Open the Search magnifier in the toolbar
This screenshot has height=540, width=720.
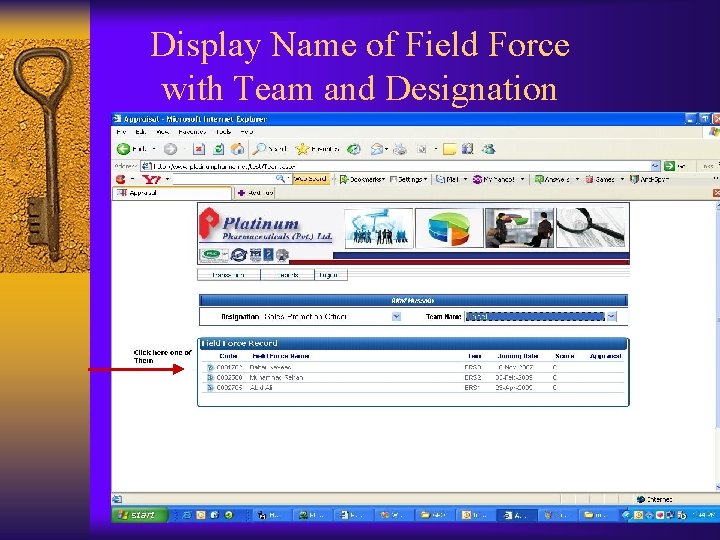pos(259,149)
